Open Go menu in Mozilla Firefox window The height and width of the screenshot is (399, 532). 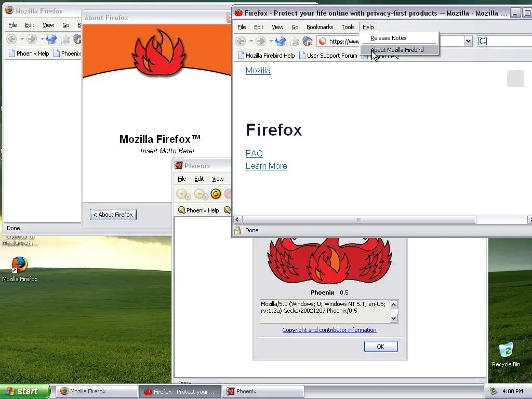pyautogui.click(x=66, y=25)
